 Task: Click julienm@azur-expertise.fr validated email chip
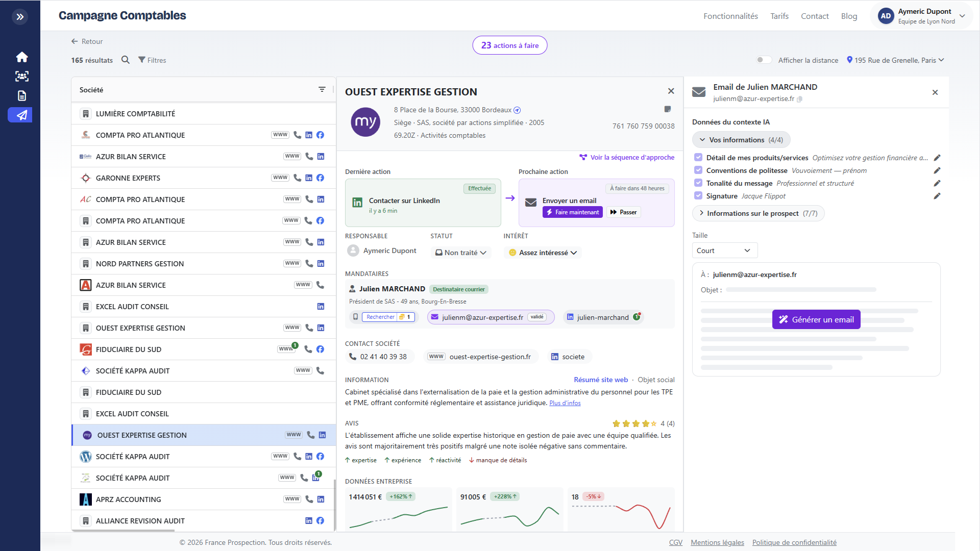click(491, 317)
